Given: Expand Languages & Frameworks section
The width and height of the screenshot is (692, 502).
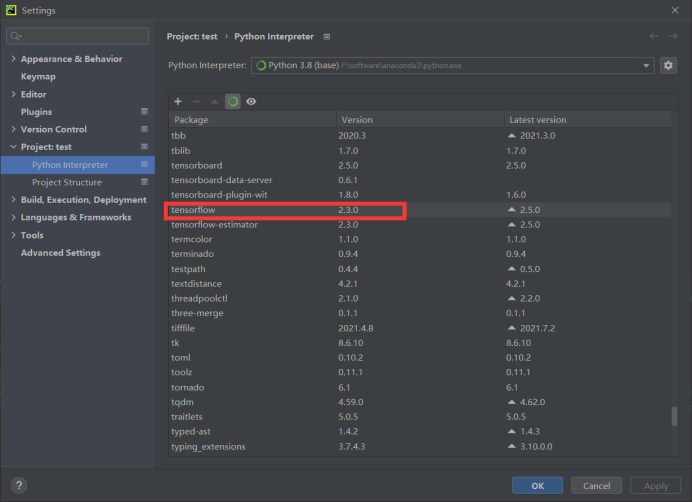Looking at the screenshot, I should click(13, 217).
